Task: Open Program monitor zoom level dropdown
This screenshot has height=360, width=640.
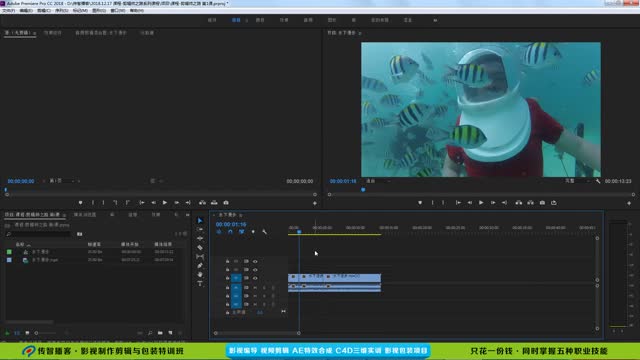Action: tap(378, 181)
